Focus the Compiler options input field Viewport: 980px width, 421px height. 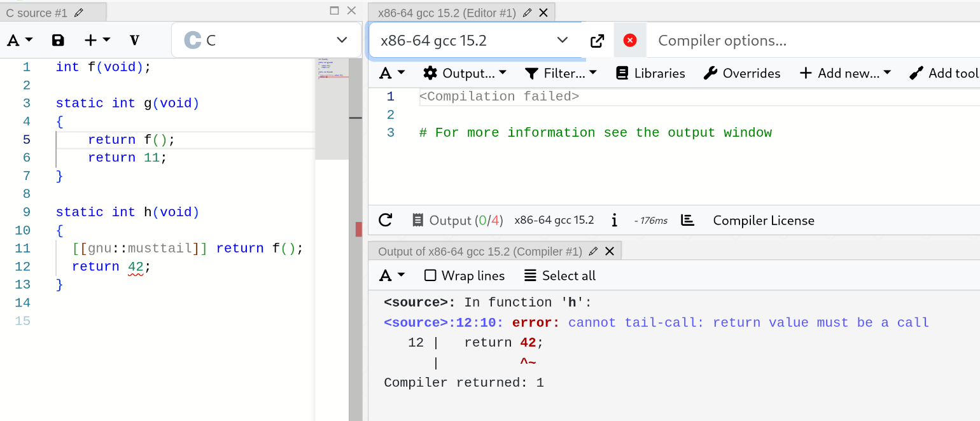(813, 41)
